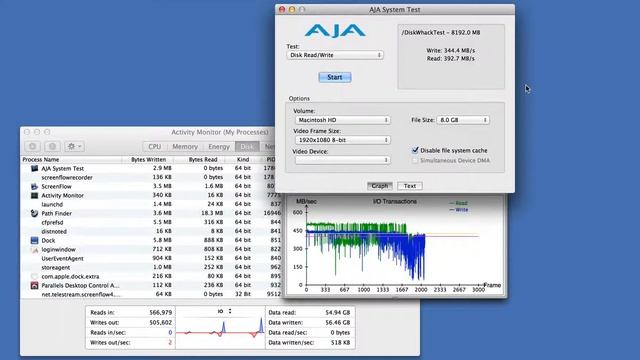
Task: Open the CPU tab in Activity Monitor
Action: [155, 147]
